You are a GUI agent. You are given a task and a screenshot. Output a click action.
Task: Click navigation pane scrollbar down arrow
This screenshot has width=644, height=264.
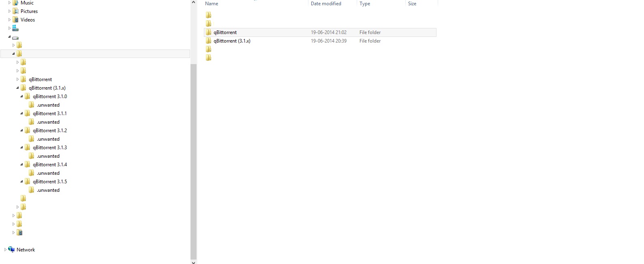coord(193,262)
